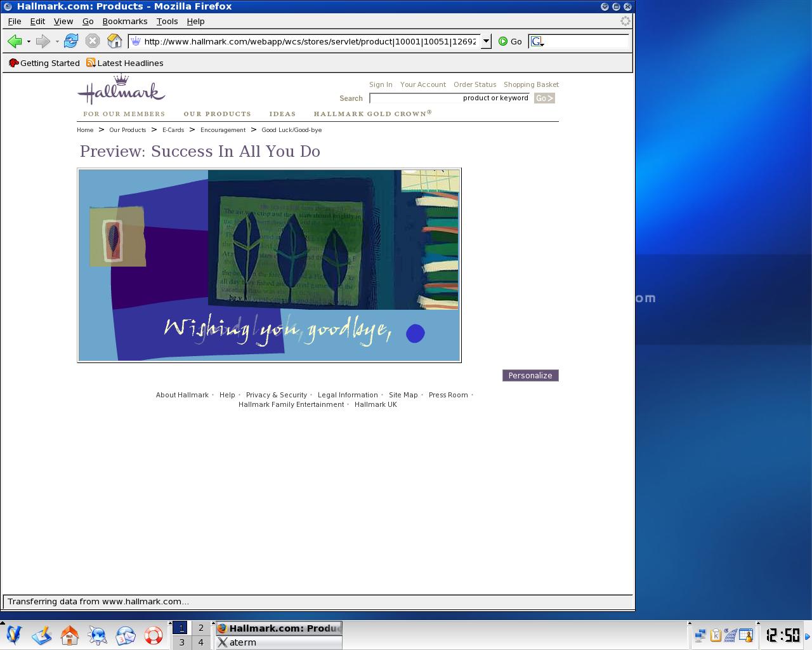
Task: Click the E-Cards breadcrumb link
Action: pyautogui.click(x=173, y=130)
